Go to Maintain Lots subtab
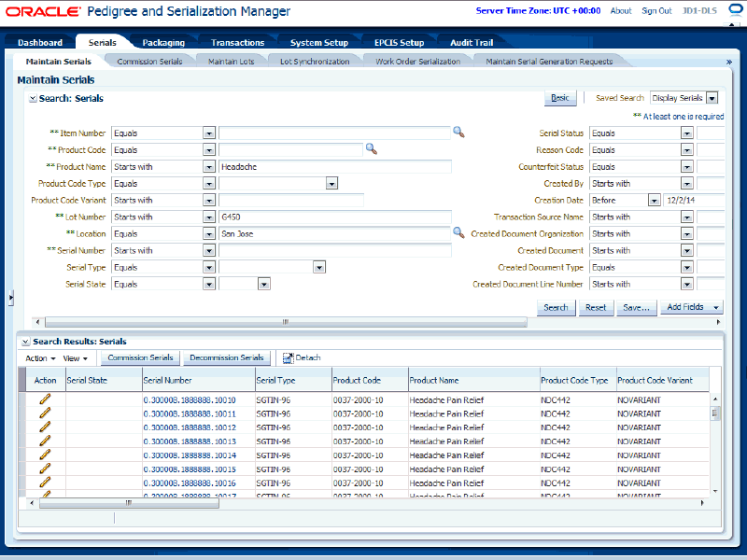747x560 pixels. [231, 62]
